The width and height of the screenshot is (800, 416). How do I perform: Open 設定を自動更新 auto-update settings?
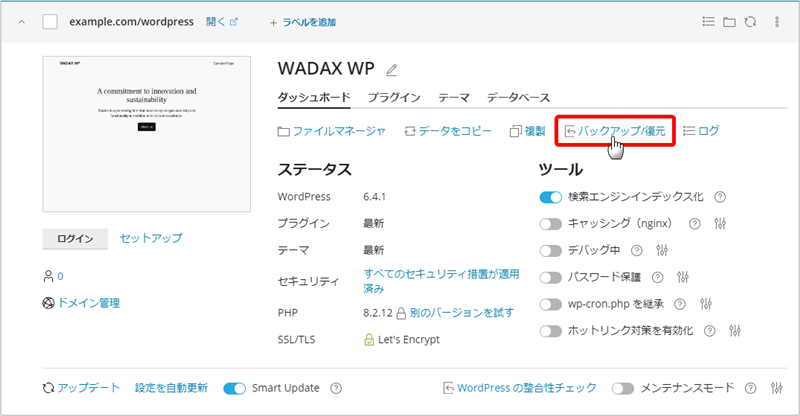point(171,388)
